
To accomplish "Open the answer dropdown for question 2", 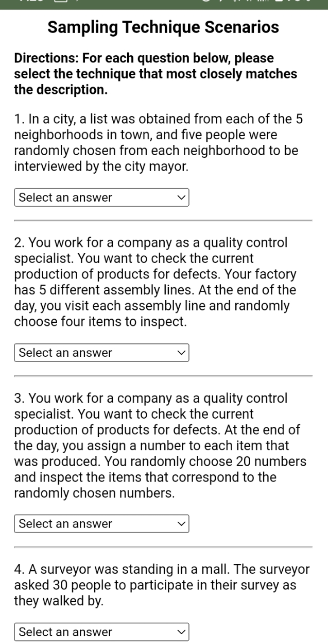I will coord(101,353).
